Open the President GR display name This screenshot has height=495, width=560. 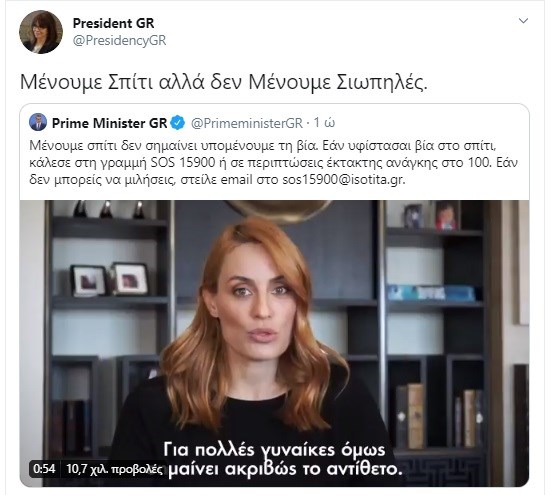[113, 23]
